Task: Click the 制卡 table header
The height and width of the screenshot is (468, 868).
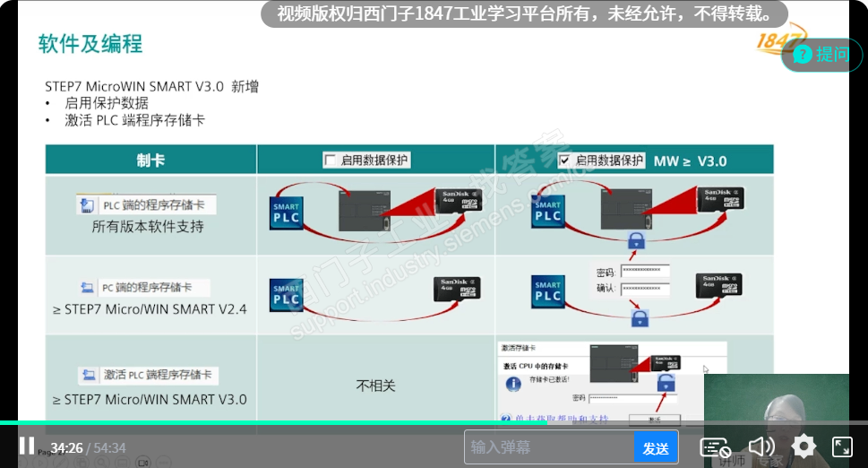Action: [x=150, y=160]
